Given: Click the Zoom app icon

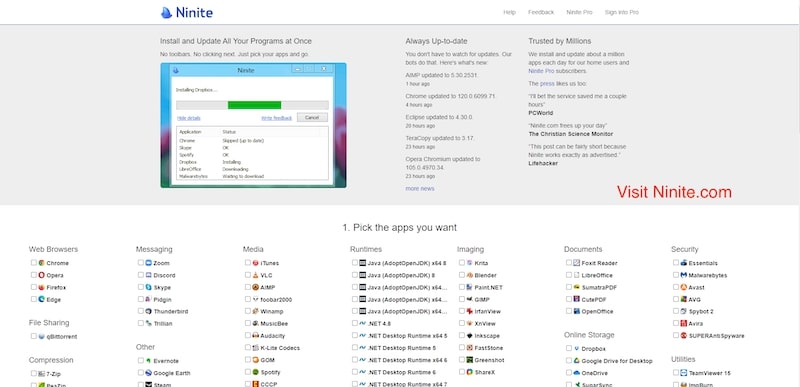Looking at the screenshot, I should click(x=148, y=263).
